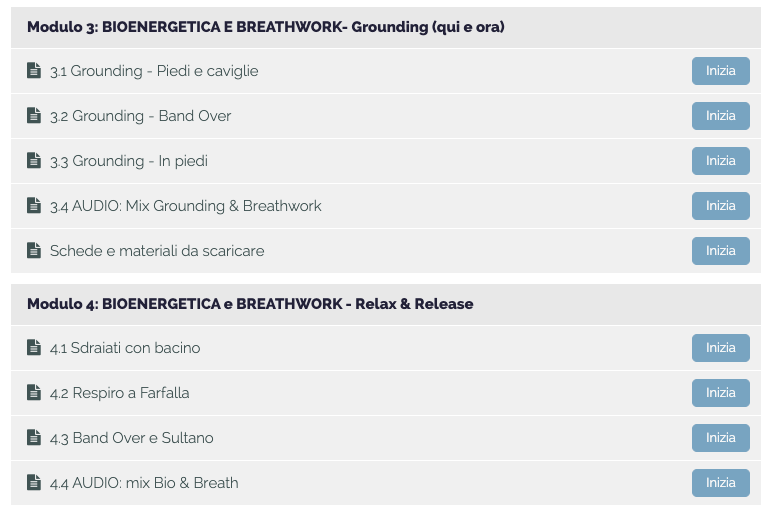This screenshot has width=772, height=511.
Task: Click document icon for 4.3 Band Over e Sultano
Action: pyautogui.click(x=33, y=437)
